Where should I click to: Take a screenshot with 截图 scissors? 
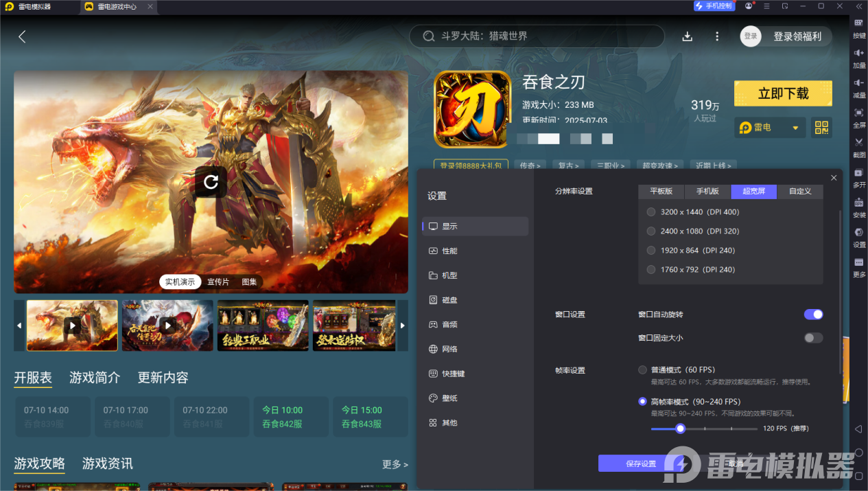[858, 146]
